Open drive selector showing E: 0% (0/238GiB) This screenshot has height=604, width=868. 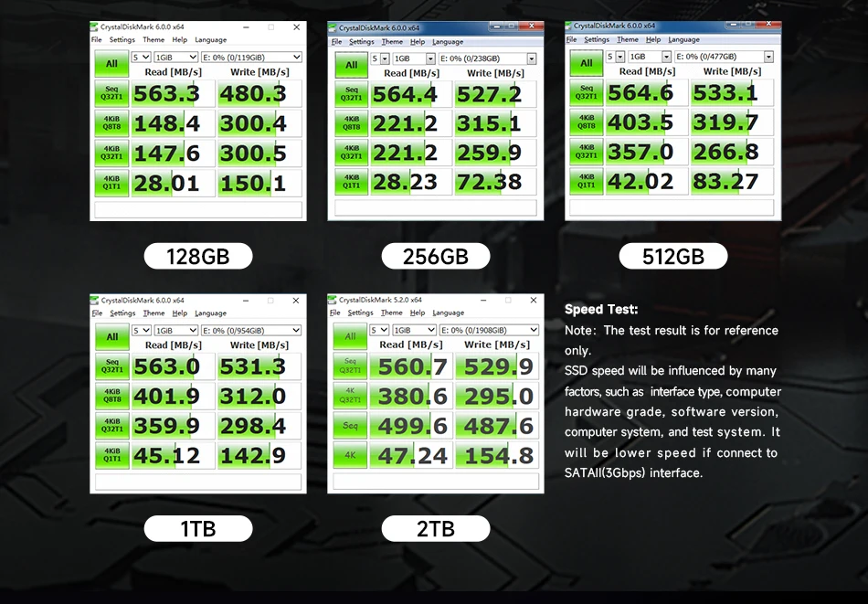click(x=488, y=58)
